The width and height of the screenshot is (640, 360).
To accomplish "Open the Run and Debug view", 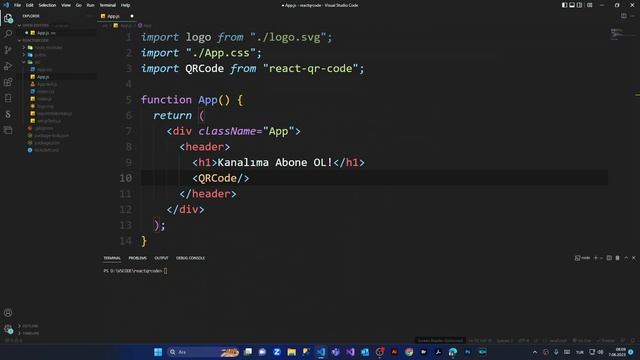I will (x=8, y=66).
